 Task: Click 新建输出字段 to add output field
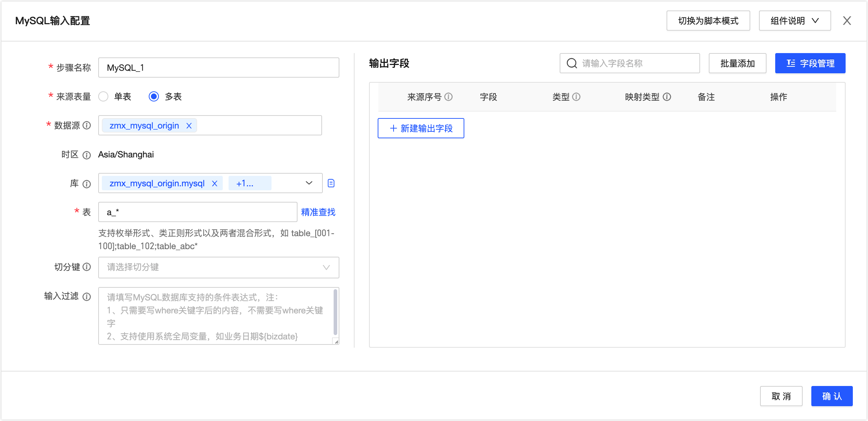click(421, 128)
